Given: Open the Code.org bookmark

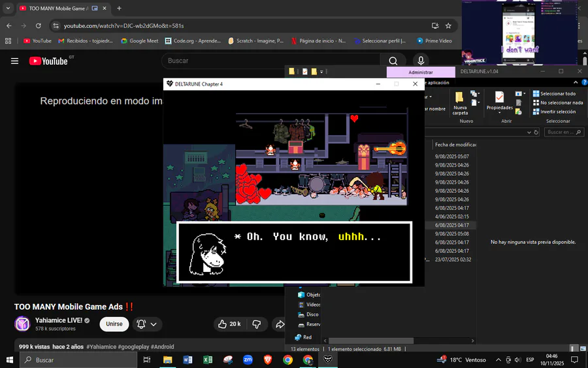Looking at the screenshot, I should tap(193, 41).
